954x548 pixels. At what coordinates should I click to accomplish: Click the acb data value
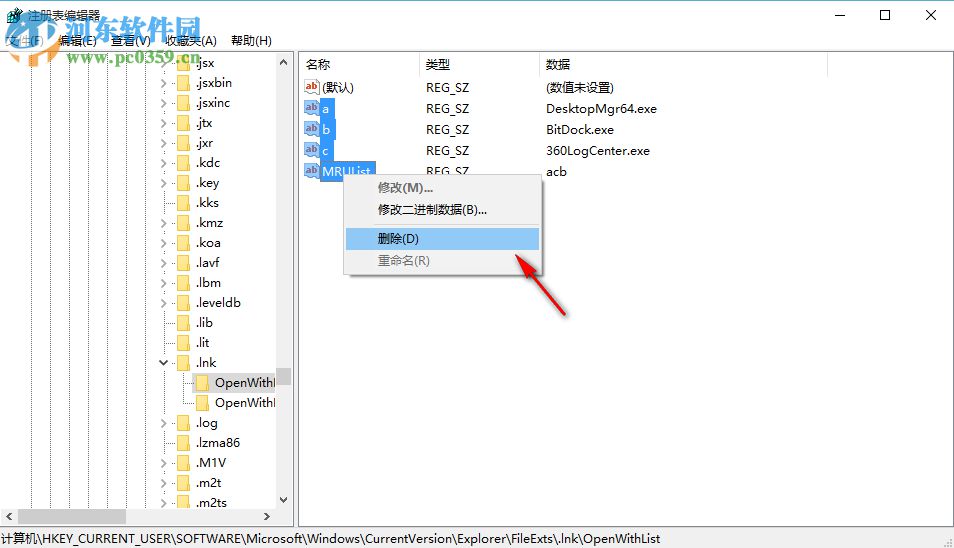(556, 172)
